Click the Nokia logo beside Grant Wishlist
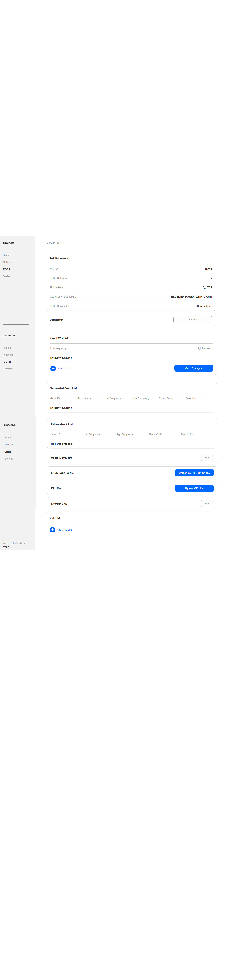Viewport: 235px width, 980px height. point(9,335)
